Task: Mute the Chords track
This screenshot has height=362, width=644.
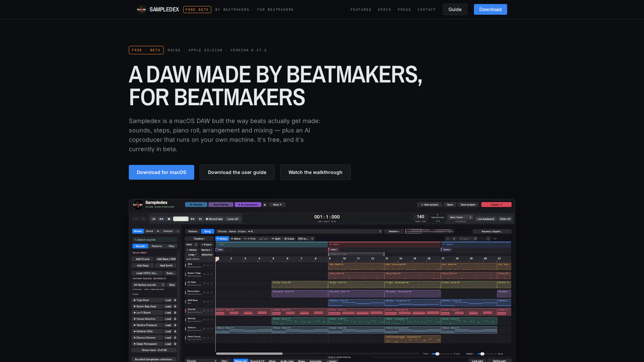Action: [x=204, y=311]
